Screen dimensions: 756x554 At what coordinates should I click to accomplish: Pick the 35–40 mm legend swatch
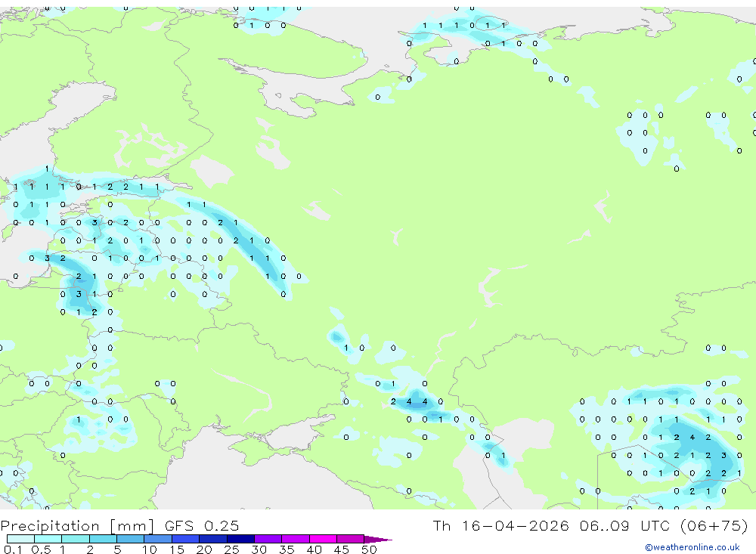(296, 539)
